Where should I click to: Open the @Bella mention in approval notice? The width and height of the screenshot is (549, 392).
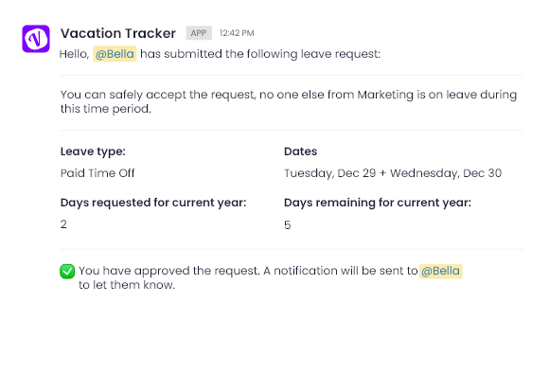441,271
